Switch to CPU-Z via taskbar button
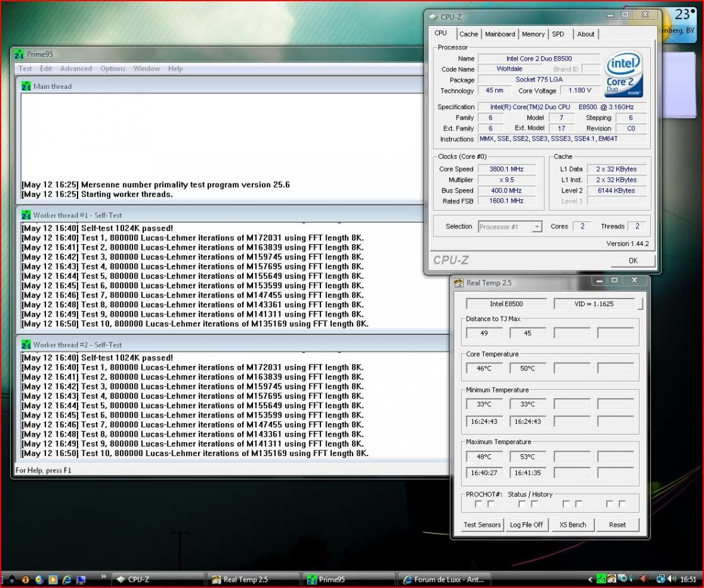This screenshot has height=588, width=704. pyautogui.click(x=158, y=579)
